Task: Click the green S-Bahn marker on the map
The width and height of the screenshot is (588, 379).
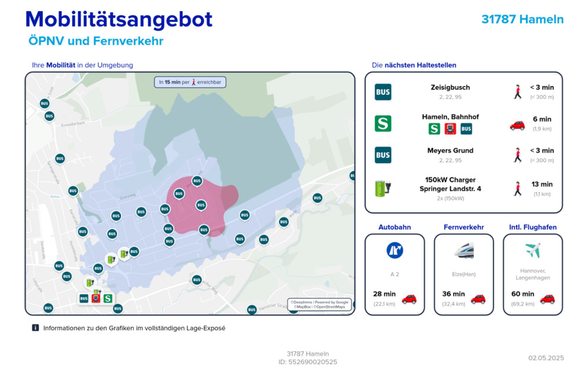Action: click(x=108, y=298)
